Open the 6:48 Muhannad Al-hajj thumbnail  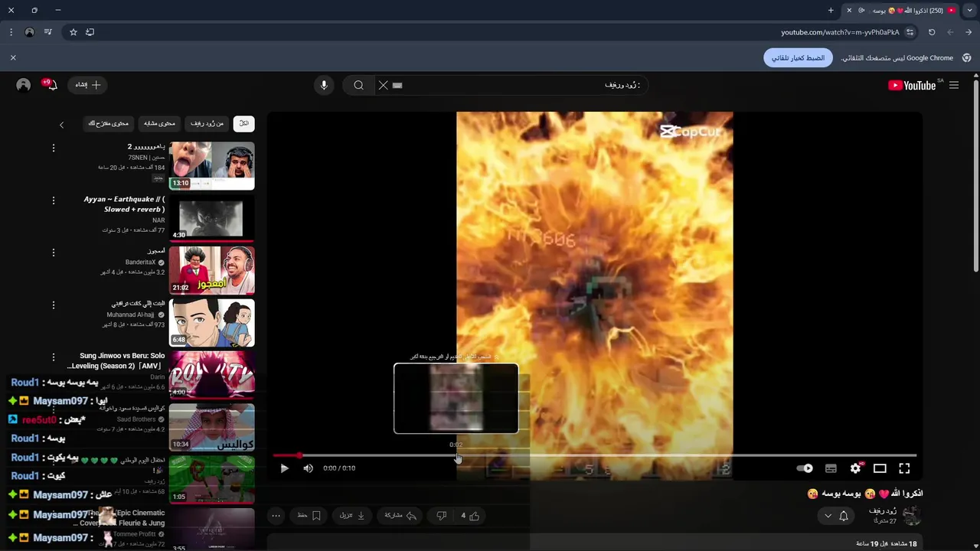[x=211, y=323]
